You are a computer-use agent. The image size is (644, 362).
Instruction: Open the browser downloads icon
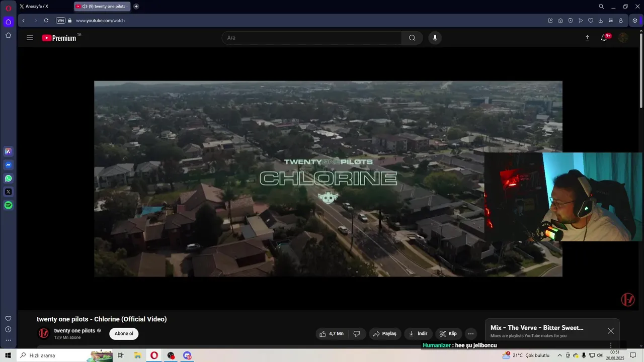pyautogui.click(x=601, y=21)
